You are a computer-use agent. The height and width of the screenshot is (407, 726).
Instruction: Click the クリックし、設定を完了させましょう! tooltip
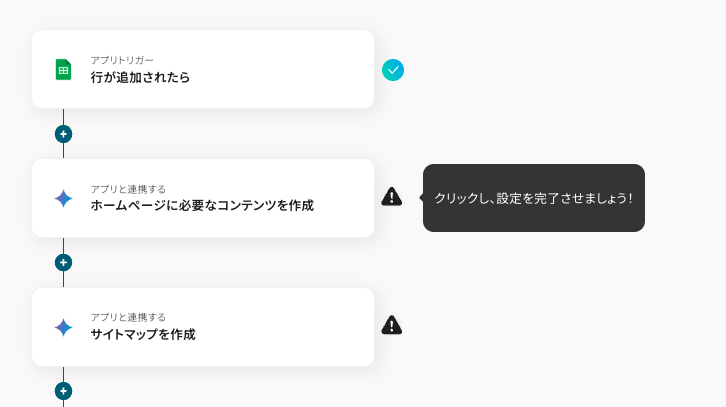[x=533, y=198]
